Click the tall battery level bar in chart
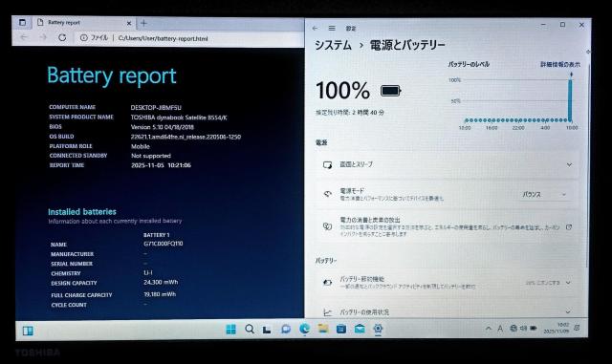 tap(570, 100)
